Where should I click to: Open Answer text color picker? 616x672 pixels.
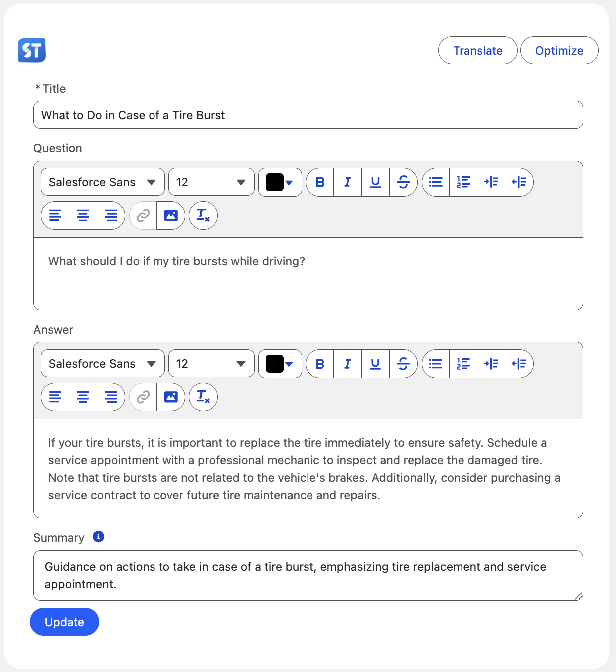(280, 364)
